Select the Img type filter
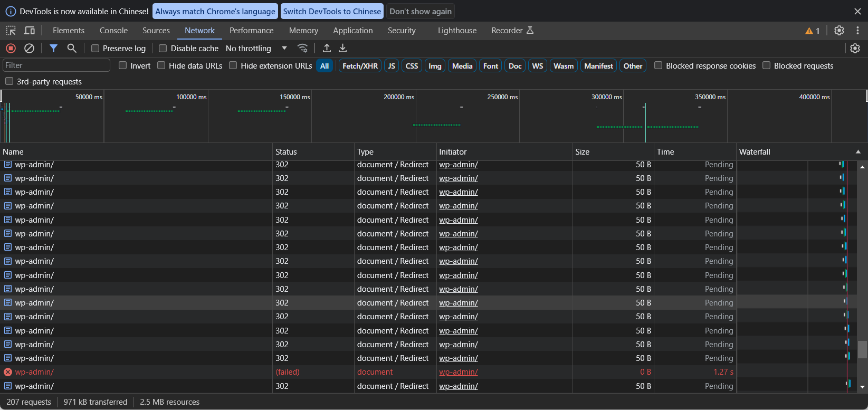Screen dimensions: 868x410 [435, 66]
